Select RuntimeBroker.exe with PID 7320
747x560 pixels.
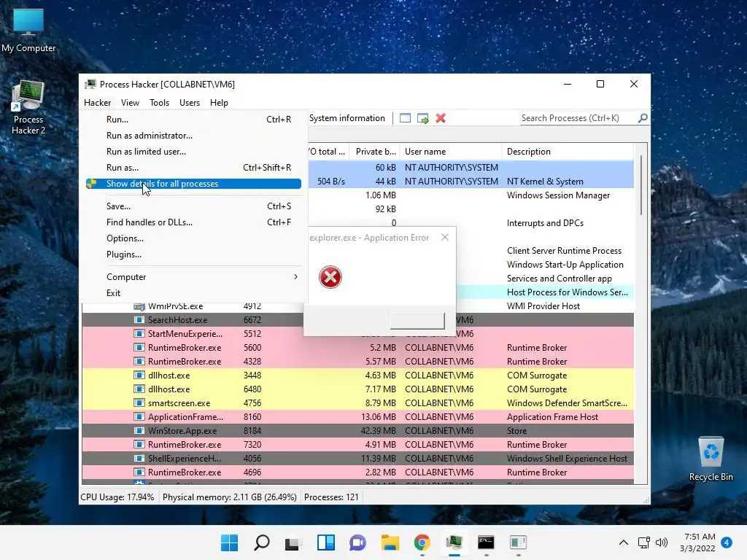(357, 444)
